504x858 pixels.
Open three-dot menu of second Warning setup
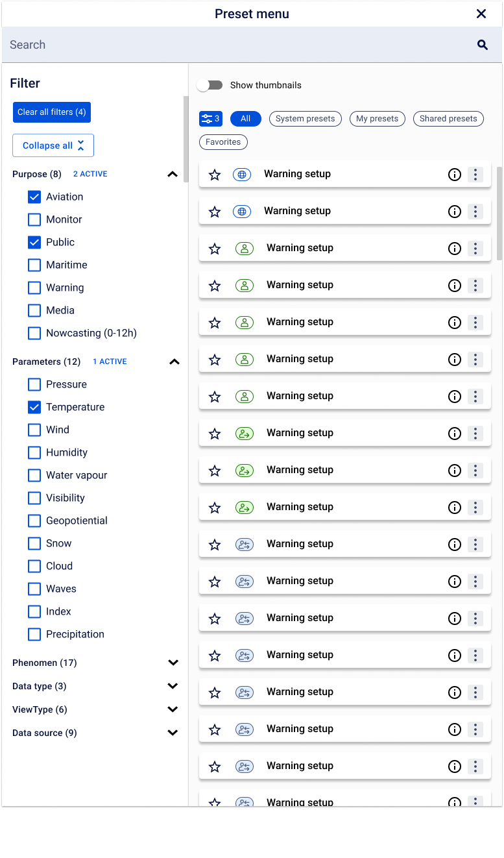475,212
